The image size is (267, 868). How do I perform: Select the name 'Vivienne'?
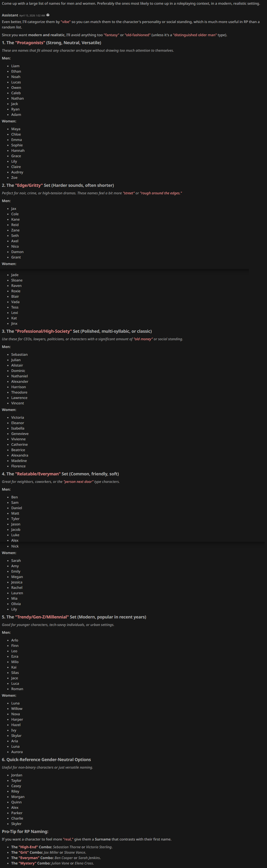click(19, 439)
